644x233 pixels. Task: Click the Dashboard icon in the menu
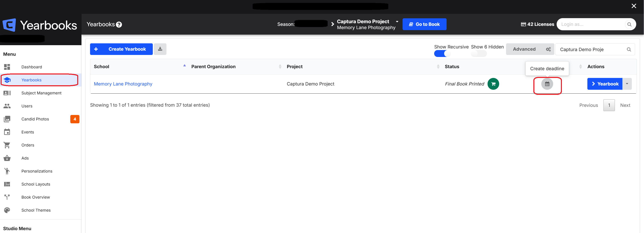[x=7, y=67]
